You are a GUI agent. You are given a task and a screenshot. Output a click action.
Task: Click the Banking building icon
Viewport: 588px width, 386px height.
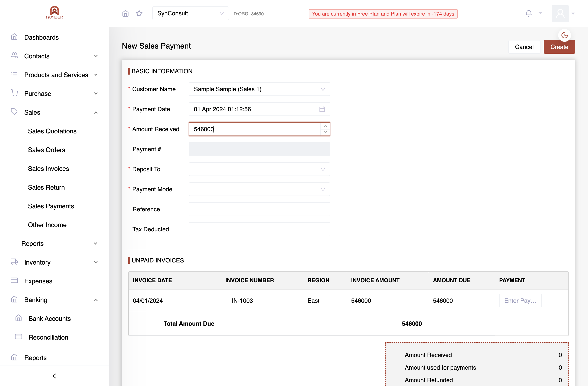(x=14, y=299)
